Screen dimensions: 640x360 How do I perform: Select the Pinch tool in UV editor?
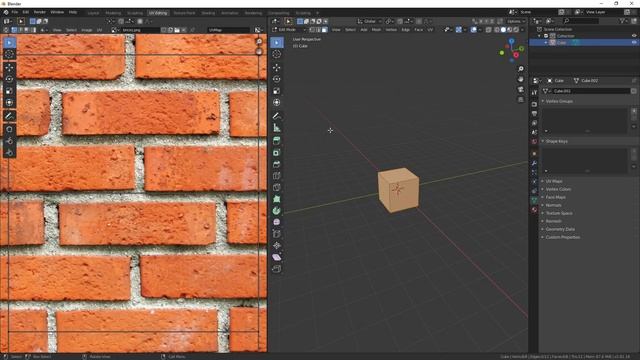click(9, 153)
